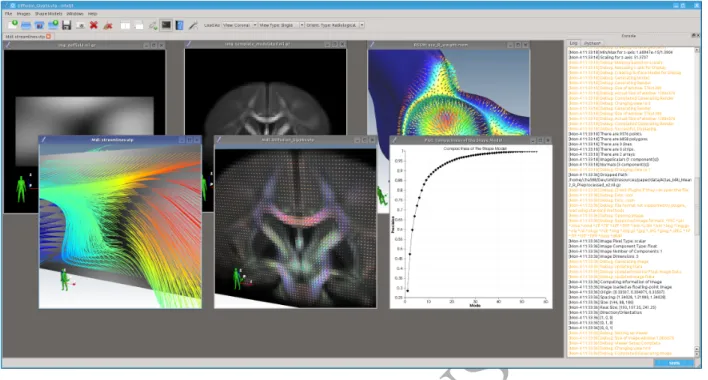The height and width of the screenshot is (380, 708).
Task: Toggle the console terminal icon in toolbar
Action: point(166,25)
